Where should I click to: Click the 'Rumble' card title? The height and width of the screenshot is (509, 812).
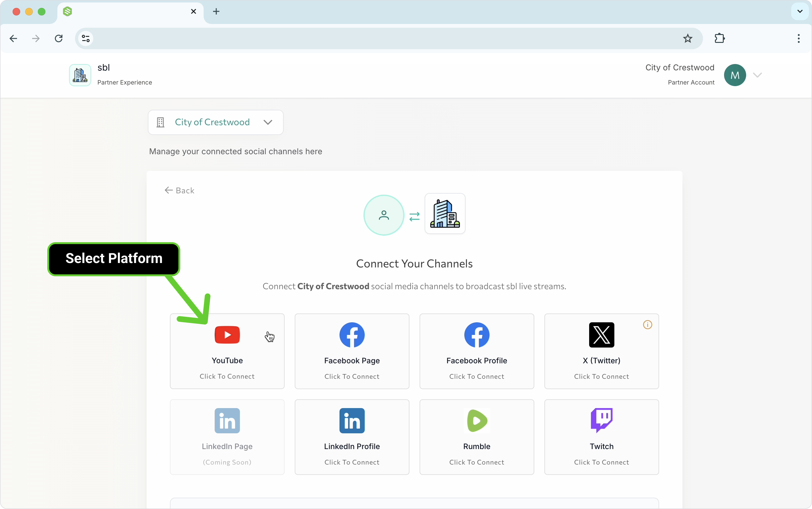(477, 446)
